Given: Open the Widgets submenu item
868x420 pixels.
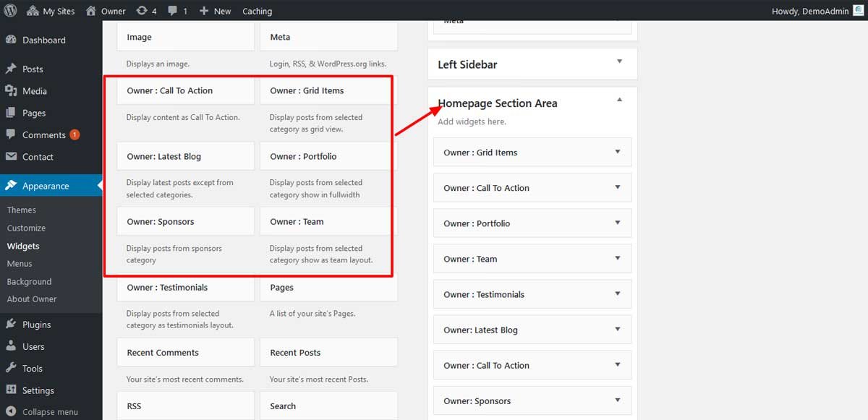Looking at the screenshot, I should point(23,246).
